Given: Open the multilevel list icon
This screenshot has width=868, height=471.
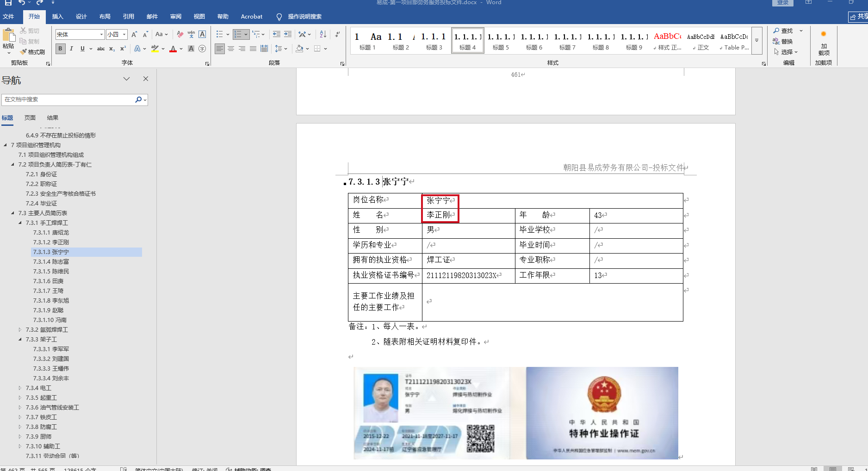Looking at the screenshot, I should click(256, 34).
